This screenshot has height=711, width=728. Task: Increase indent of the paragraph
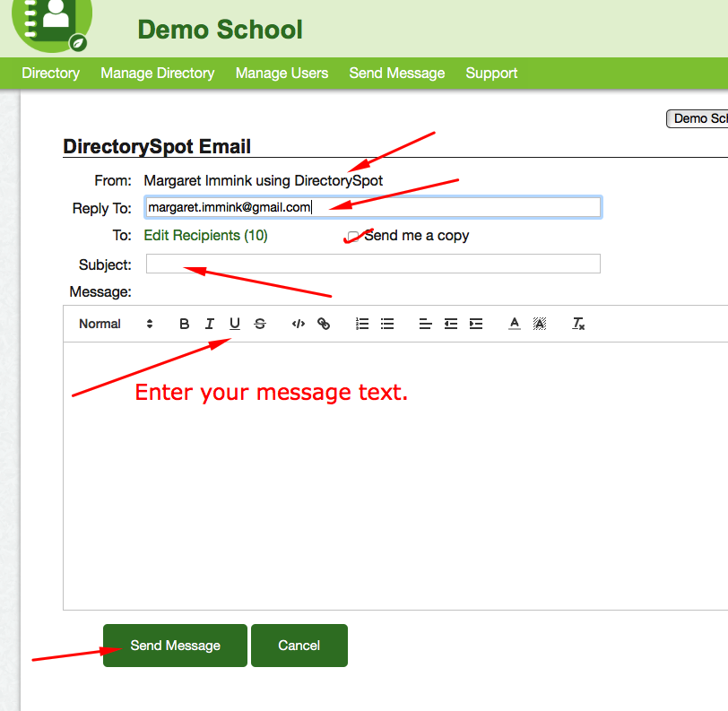(476, 324)
